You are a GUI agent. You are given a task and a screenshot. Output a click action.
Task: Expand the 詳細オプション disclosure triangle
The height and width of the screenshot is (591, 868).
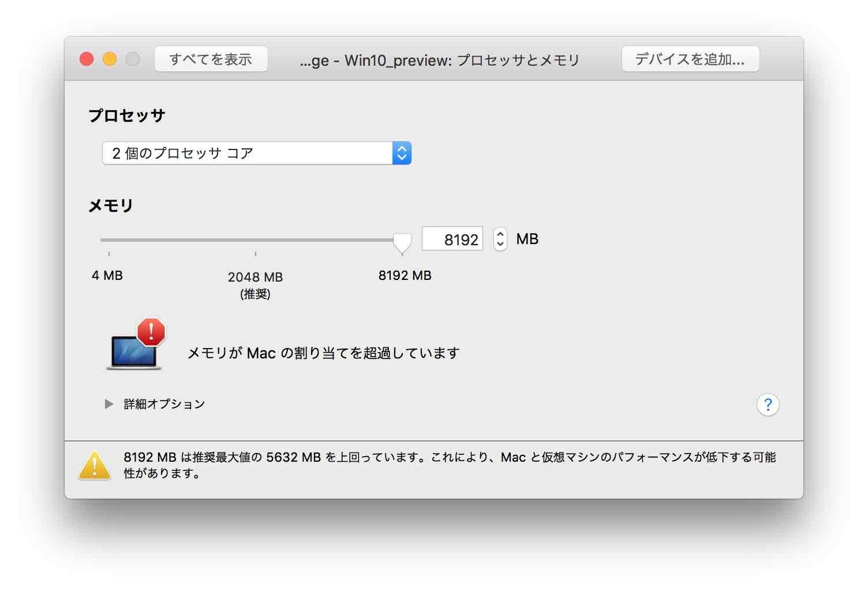click(108, 404)
